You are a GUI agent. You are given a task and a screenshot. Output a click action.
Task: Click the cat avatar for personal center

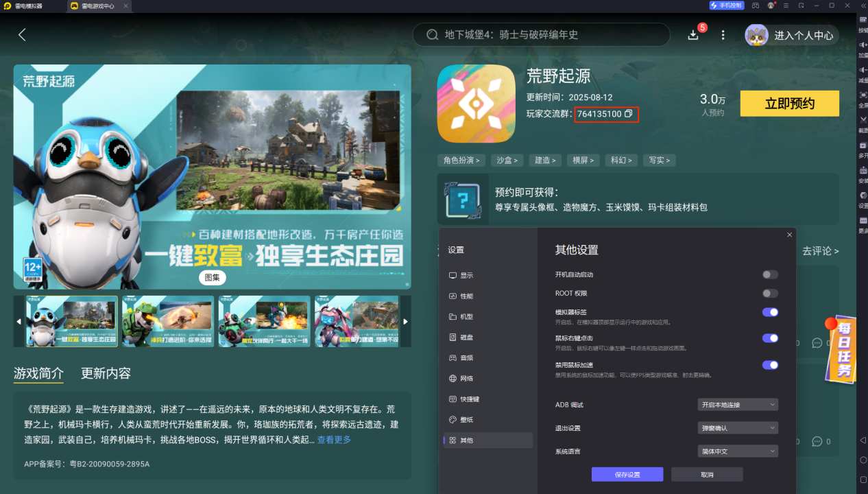click(x=757, y=35)
